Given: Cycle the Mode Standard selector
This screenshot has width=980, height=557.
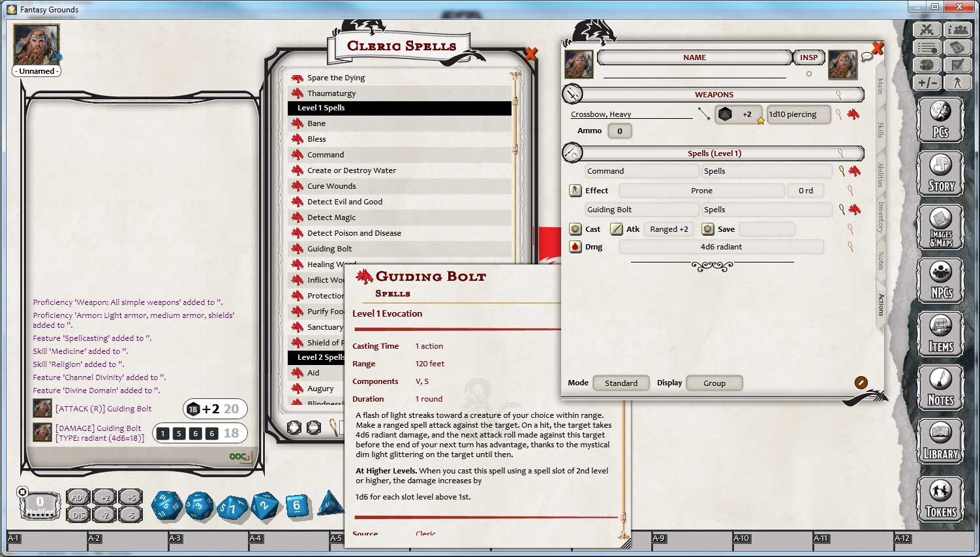Looking at the screenshot, I should click(620, 383).
